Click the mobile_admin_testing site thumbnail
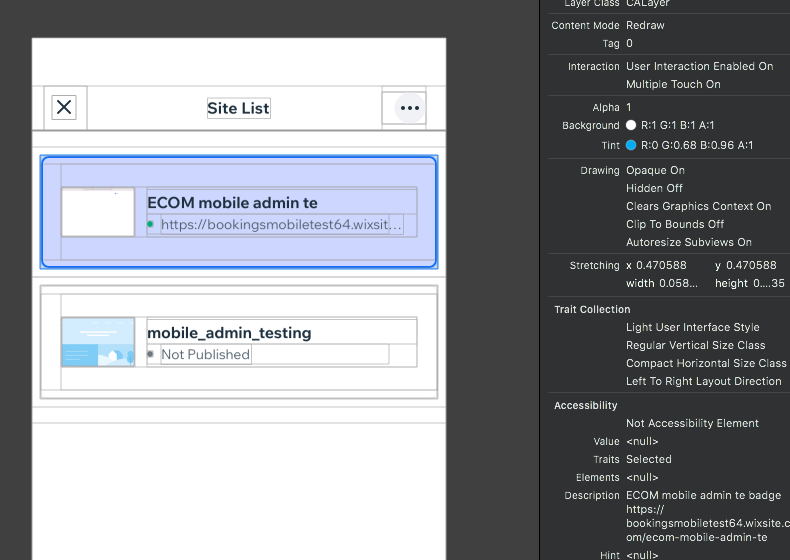Image resolution: width=790 pixels, height=560 pixels. [98, 342]
